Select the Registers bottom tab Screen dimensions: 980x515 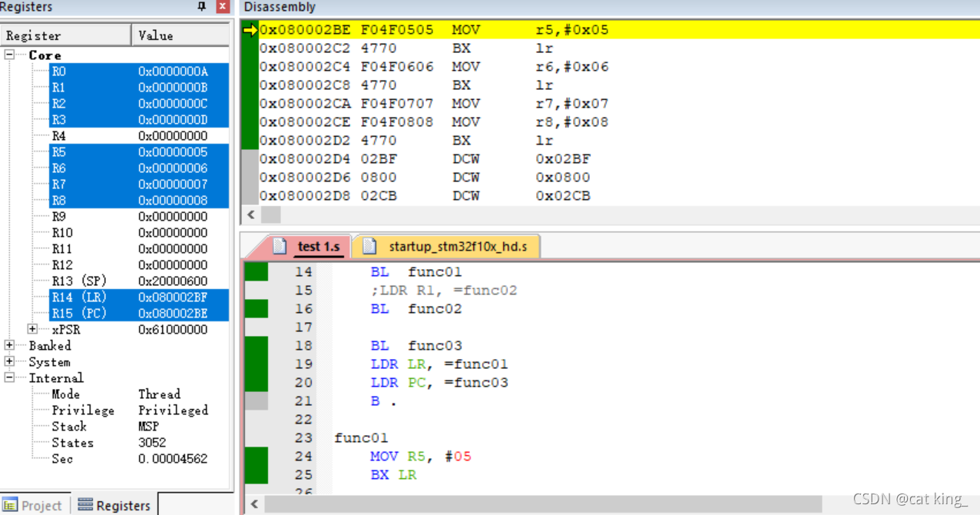point(114,505)
